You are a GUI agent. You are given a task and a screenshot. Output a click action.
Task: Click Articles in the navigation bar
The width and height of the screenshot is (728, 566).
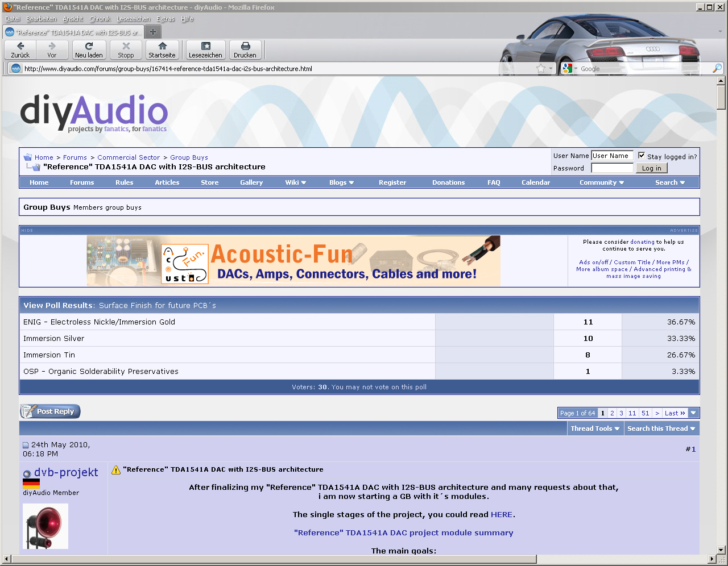[167, 182]
